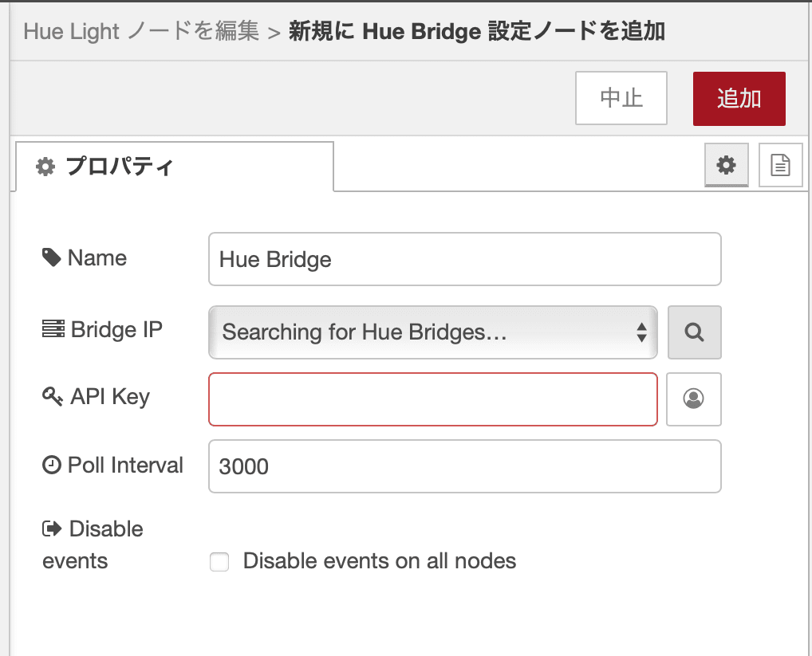Click the 中止 cancel button
The width and height of the screenshot is (812, 656).
click(x=621, y=98)
